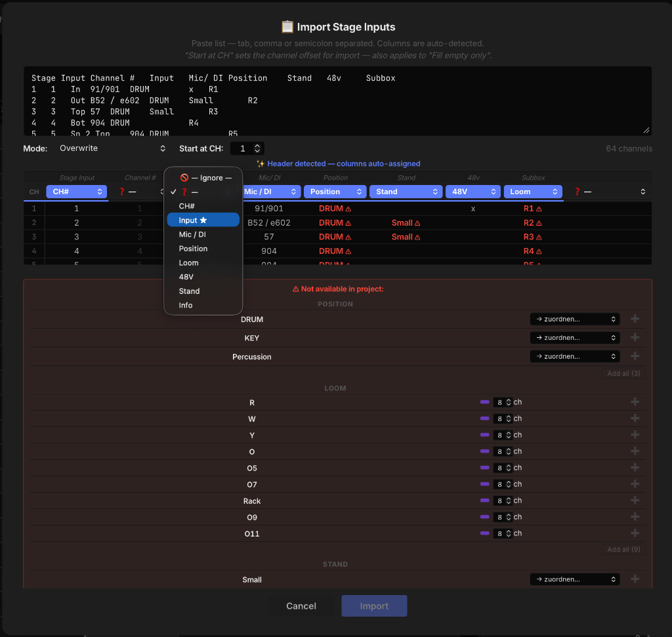Open zuordnen dropdown for DRUM
This screenshot has width=672, height=637.
(x=575, y=319)
